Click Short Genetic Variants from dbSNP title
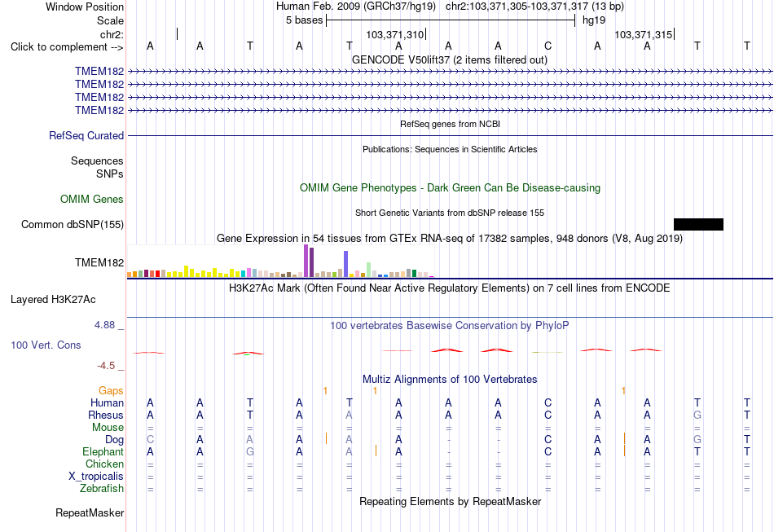The width and height of the screenshot is (774, 532). point(450,213)
